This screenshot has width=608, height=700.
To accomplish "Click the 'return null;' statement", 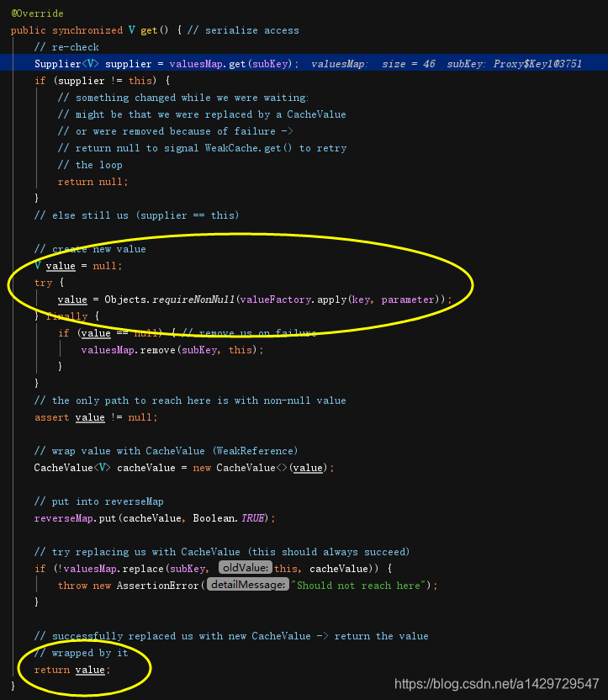I will pyautogui.click(x=93, y=182).
